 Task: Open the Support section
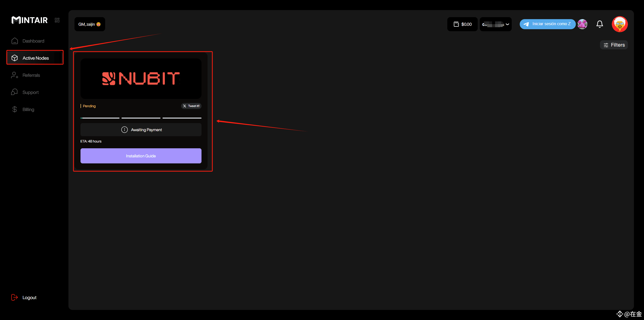point(30,92)
